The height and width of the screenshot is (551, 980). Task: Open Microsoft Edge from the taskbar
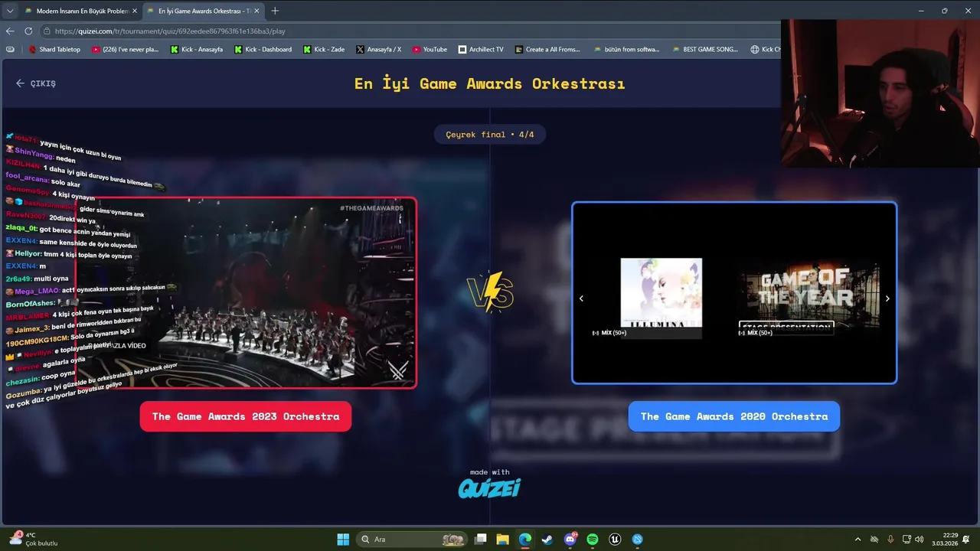525,540
